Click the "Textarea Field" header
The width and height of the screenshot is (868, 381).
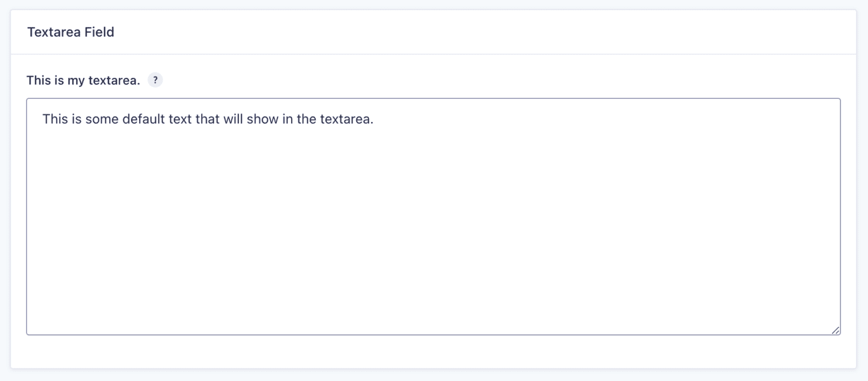[70, 32]
